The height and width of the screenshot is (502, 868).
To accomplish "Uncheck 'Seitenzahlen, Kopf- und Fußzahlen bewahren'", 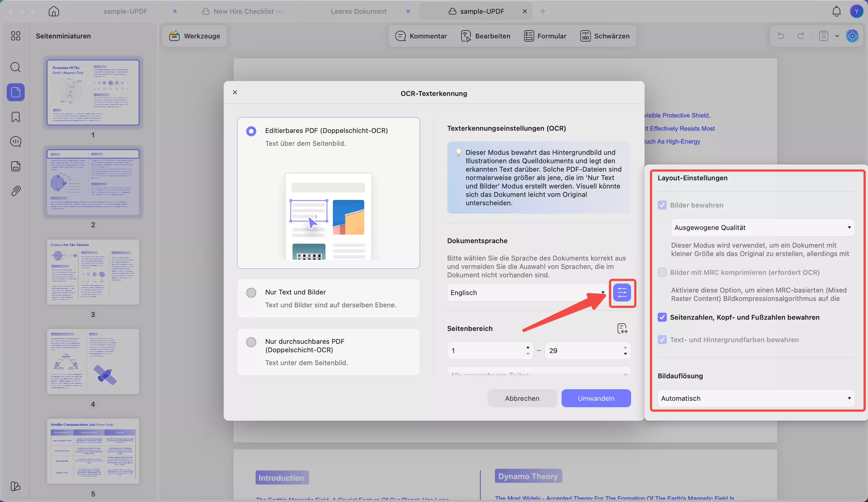I will coord(662,317).
